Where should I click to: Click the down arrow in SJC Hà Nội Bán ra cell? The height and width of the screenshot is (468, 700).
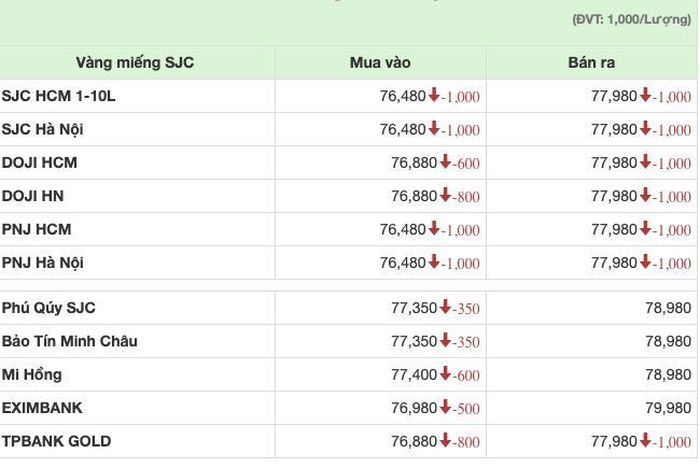coord(645,128)
